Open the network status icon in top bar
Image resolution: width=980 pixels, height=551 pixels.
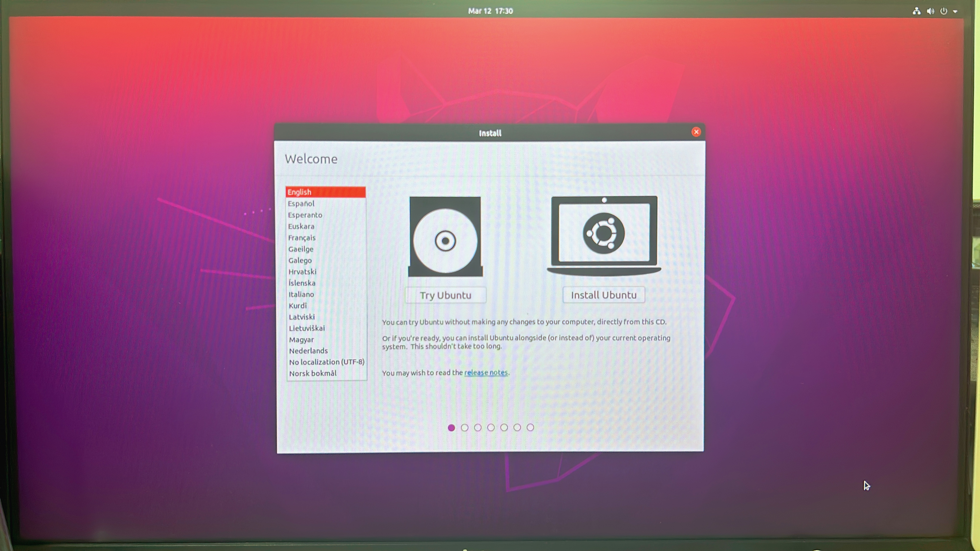click(x=916, y=11)
